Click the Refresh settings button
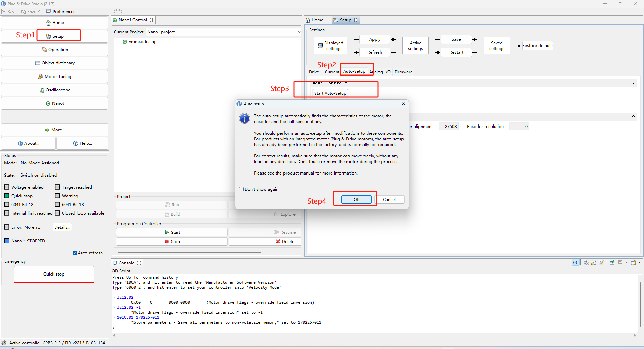Screen dimensions: 644x349 375,52
